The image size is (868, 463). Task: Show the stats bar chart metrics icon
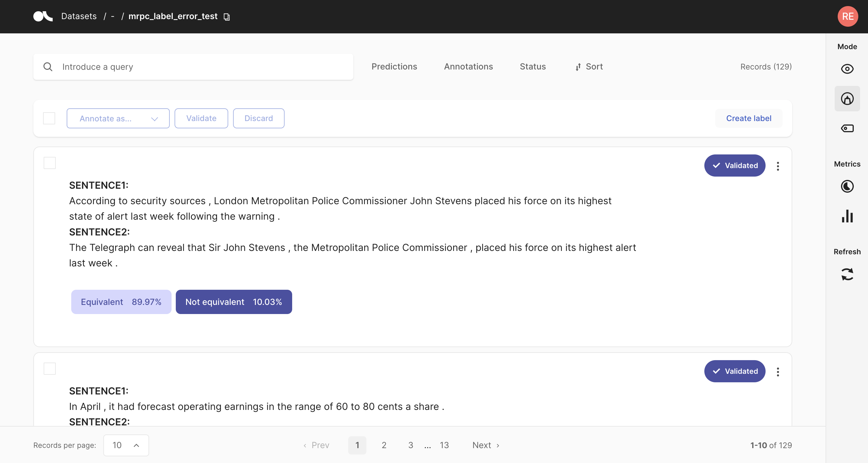click(847, 216)
